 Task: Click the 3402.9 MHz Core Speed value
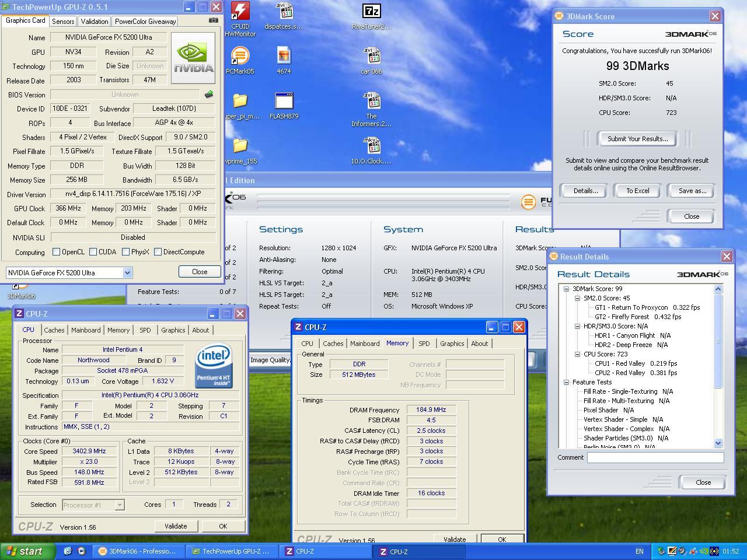[x=89, y=452]
